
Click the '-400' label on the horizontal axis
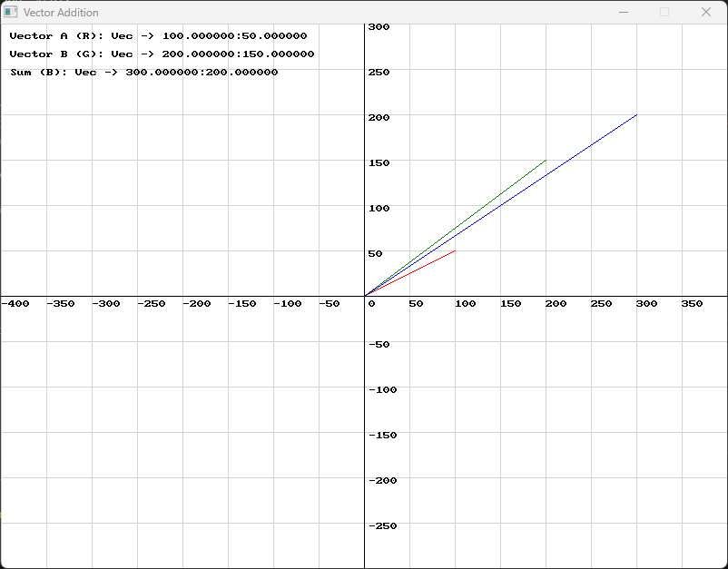point(15,305)
